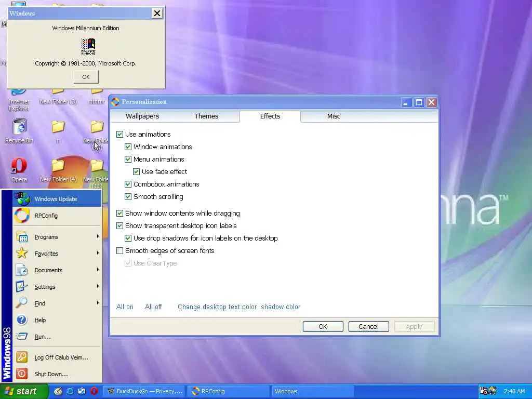The height and width of the screenshot is (399, 532).
Task: Click Cancel in the Personalization window
Action: coord(368,326)
